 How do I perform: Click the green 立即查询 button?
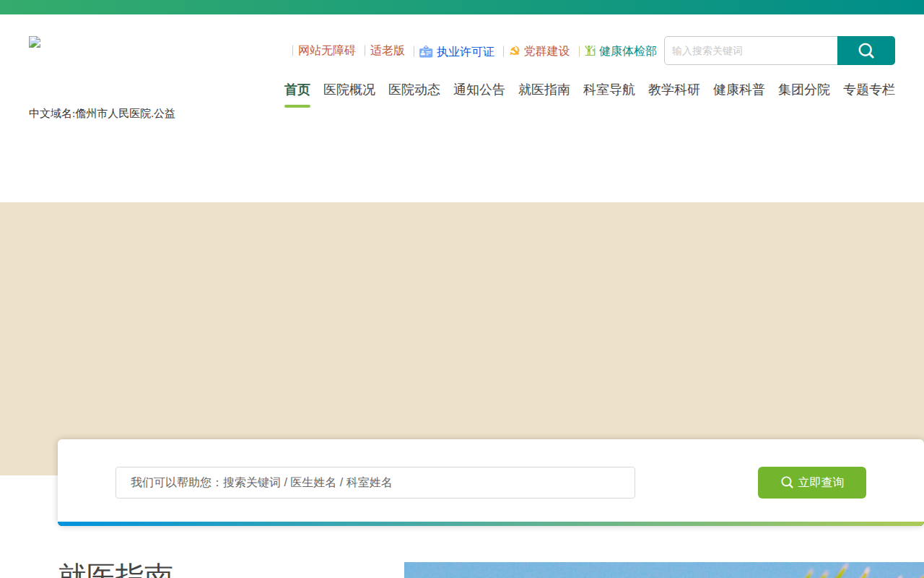[812, 483]
